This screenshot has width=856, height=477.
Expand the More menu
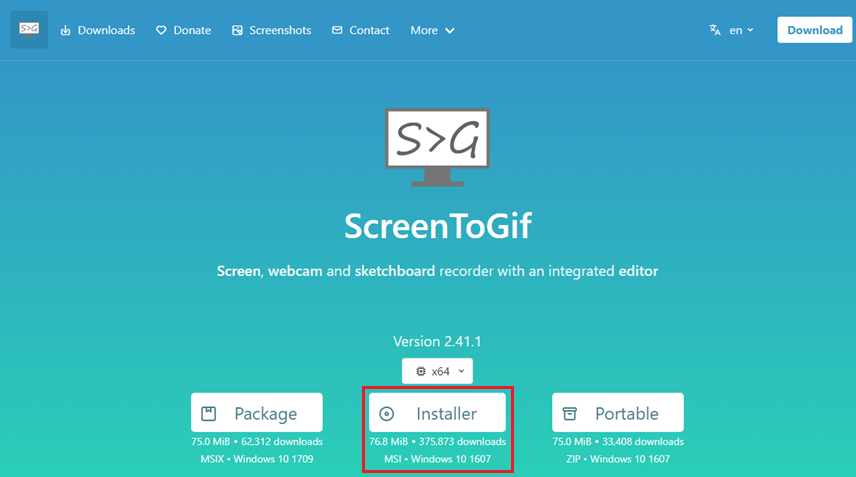click(432, 31)
